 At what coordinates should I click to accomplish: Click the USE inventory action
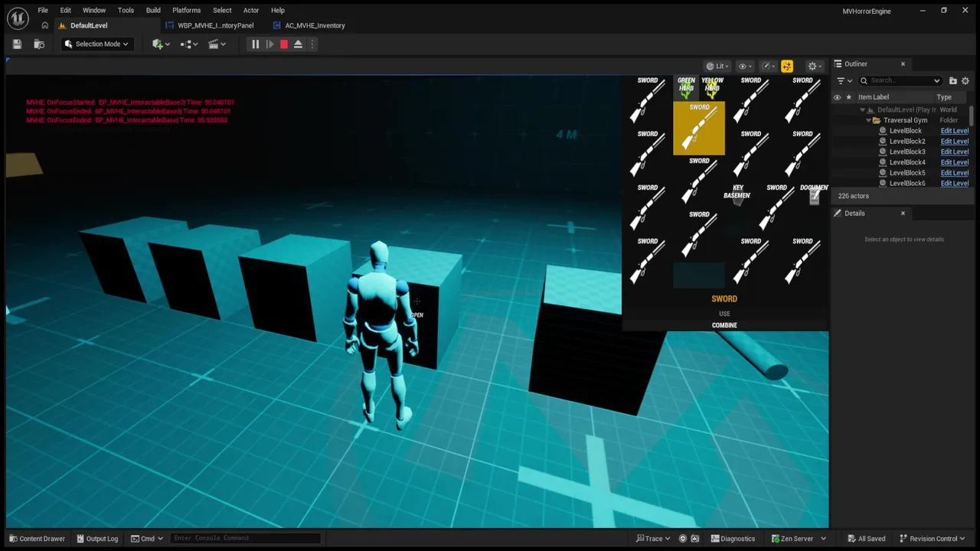pyautogui.click(x=724, y=314)
